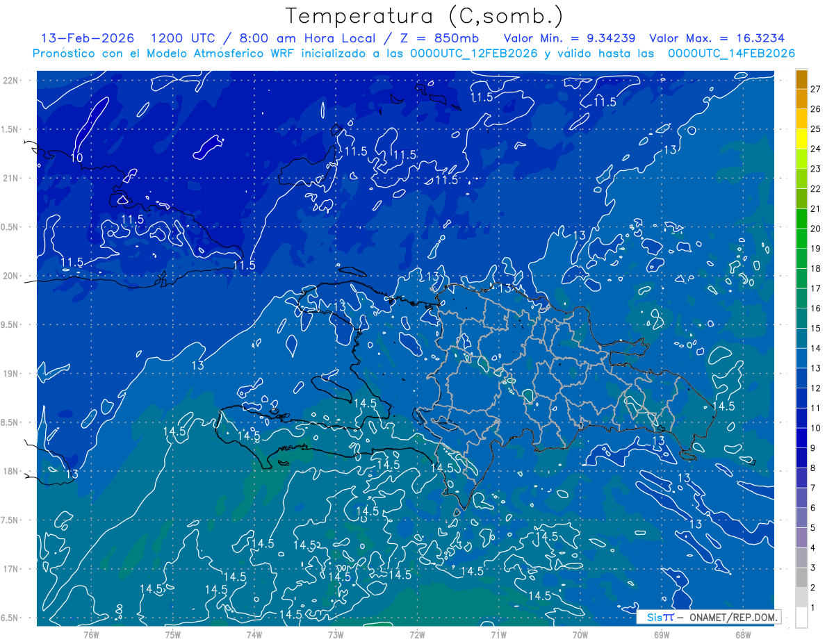834x644 pixels.
Task: Click the white bottom swatch of the colorbar
Action: (801, 618)
